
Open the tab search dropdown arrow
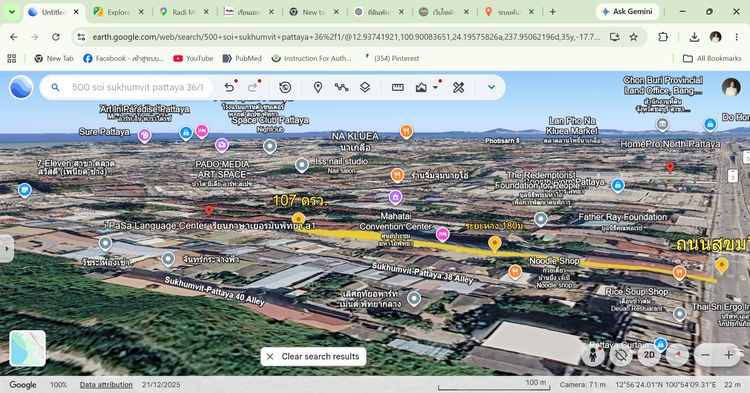[11, 12]
